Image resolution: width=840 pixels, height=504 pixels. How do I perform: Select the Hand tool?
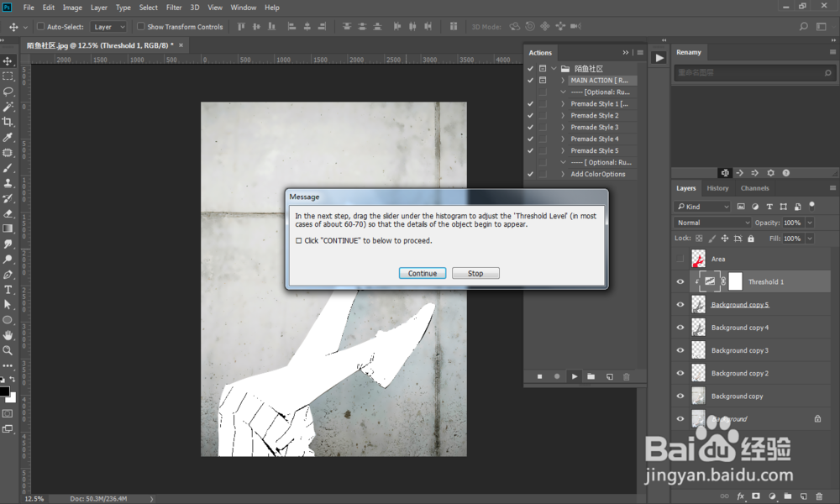[8, 335]
